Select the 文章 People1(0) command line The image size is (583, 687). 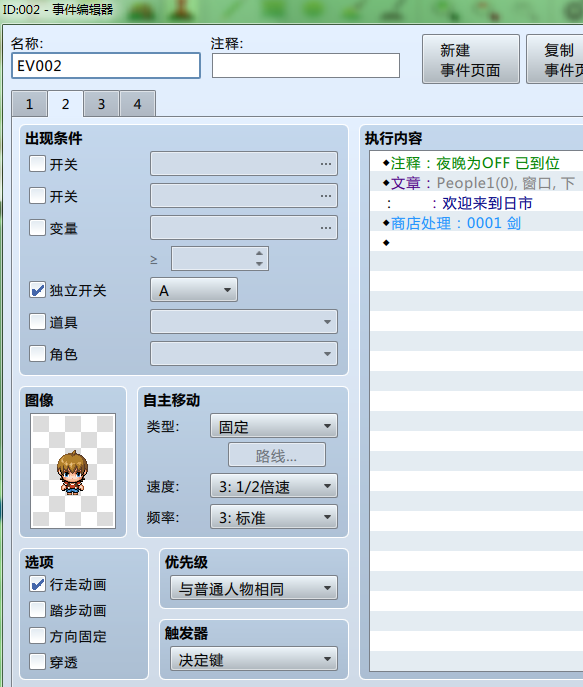[x=477, y=183]
